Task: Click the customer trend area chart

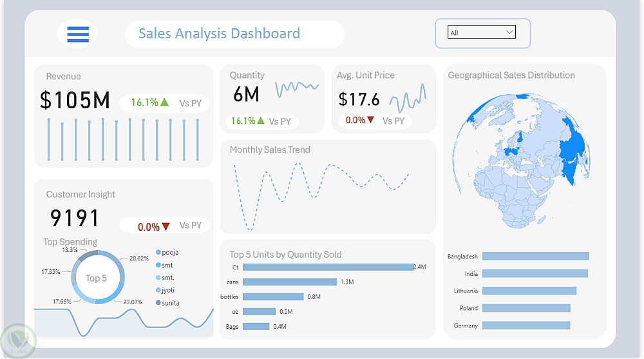Action: [124, 322]
